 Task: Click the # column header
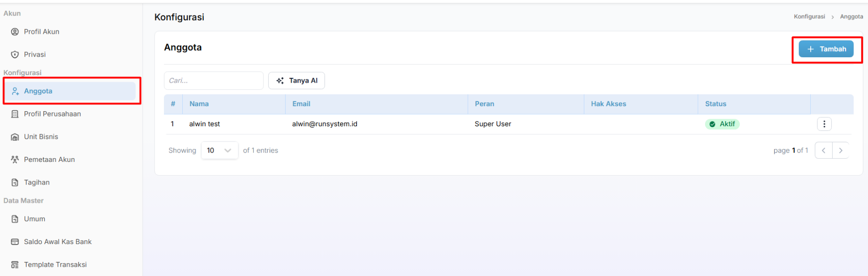[173, 104]
